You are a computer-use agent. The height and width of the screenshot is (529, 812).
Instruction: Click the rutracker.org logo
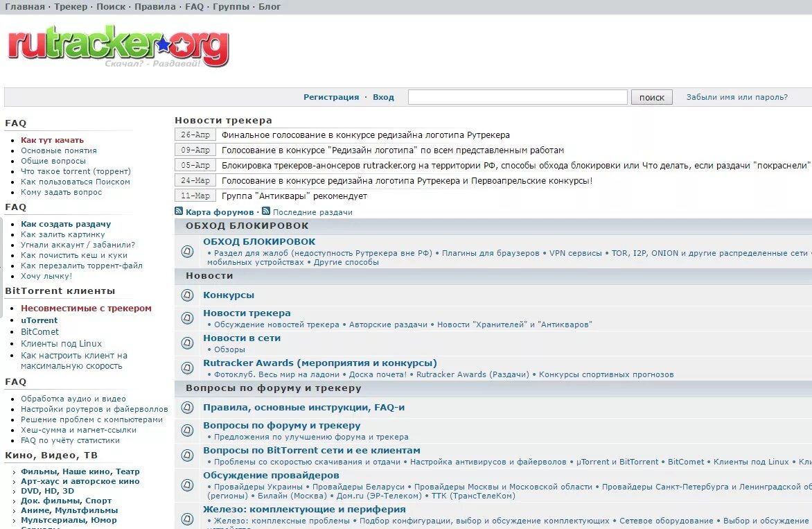click(118, 46)
